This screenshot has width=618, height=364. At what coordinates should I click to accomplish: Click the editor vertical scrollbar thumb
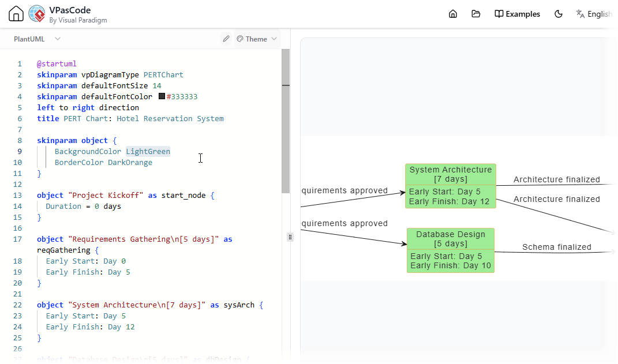(x=286, y=121)
